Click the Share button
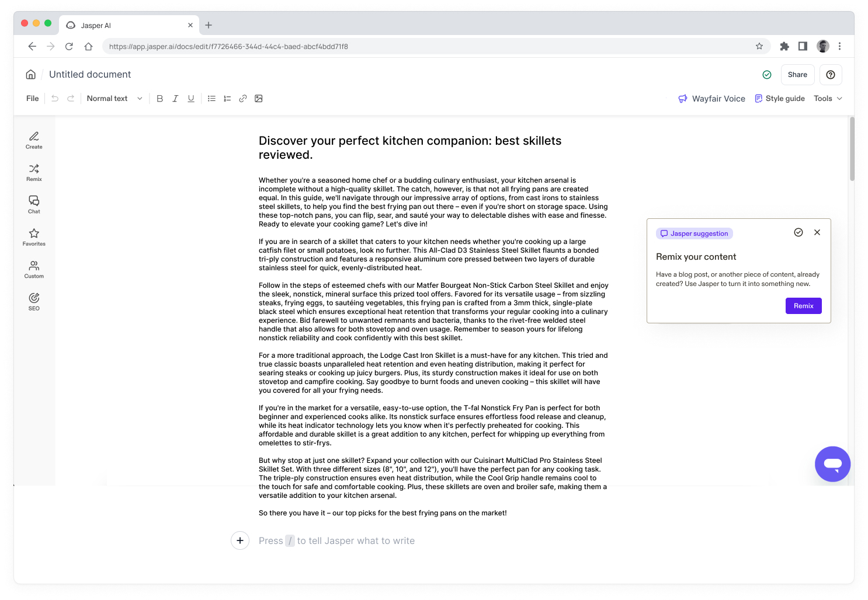868x600 pixels. tap(797, 75)
